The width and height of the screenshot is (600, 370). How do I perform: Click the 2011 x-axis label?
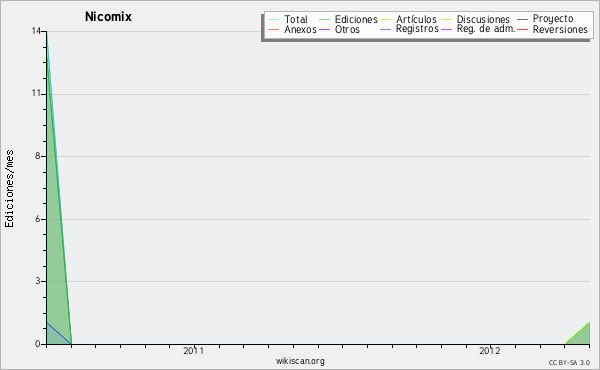tap(194, 351)
